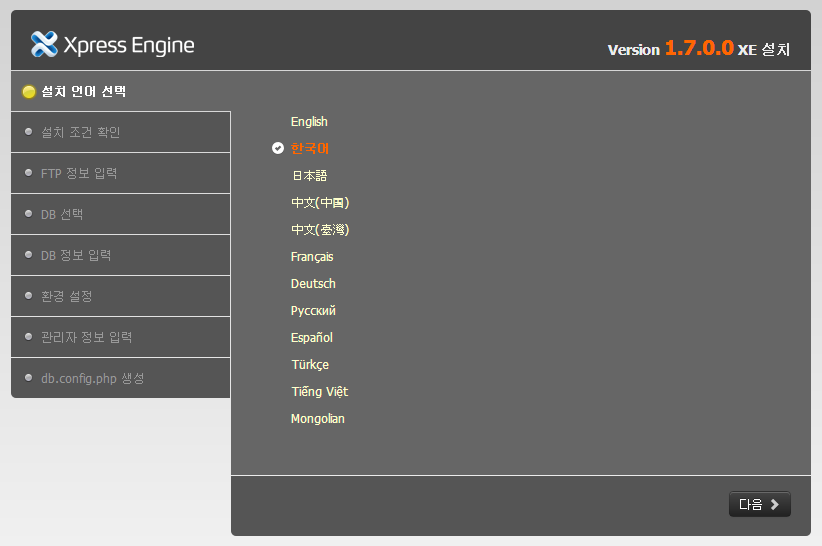Select 한국어 language option
This screenshot has width=822, height=546.
(x=309, y=149)
